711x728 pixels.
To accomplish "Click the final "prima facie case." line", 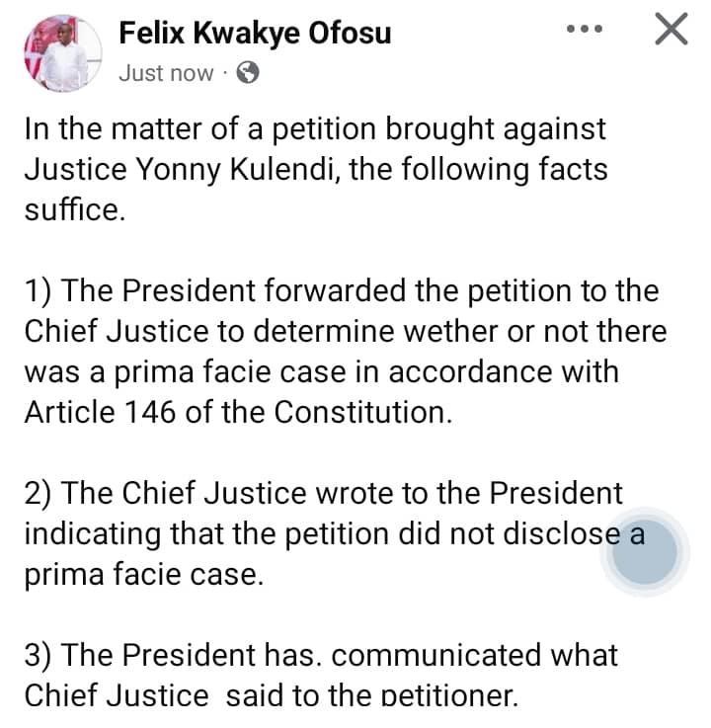I will tap(143, 574).
